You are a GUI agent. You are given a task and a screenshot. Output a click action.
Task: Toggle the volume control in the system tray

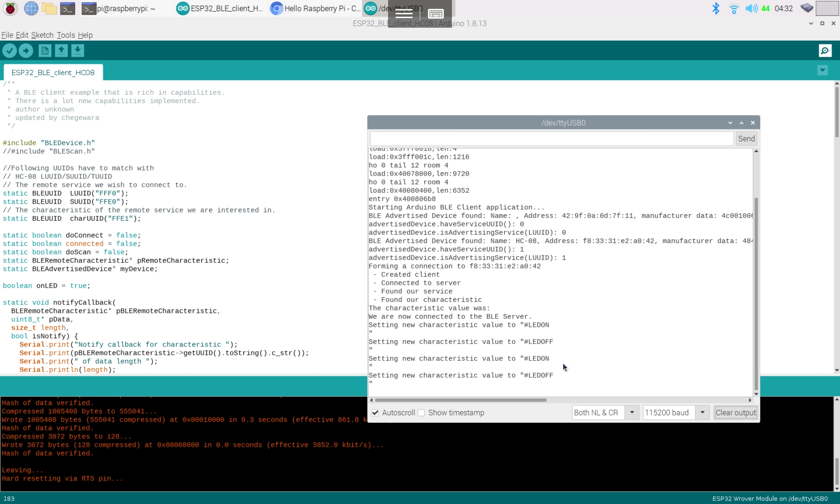tap(752, 8)
